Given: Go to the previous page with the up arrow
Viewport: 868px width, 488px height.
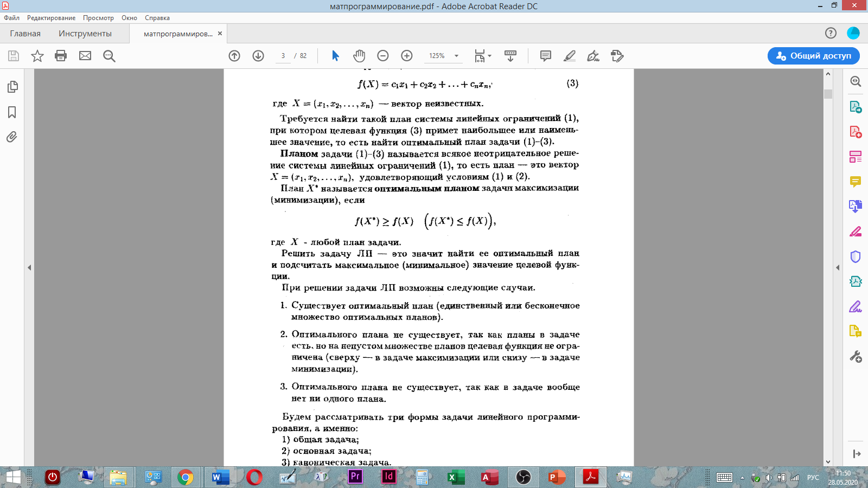Looking at the screenshot, I should [x=234, y=56].
